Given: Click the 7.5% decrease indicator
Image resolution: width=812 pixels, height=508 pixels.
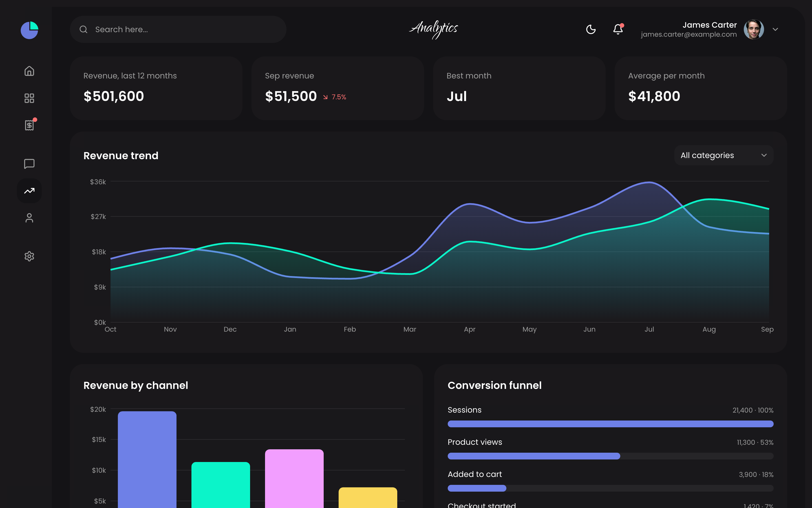Looking at the screenshot, I should click(335, 97).
